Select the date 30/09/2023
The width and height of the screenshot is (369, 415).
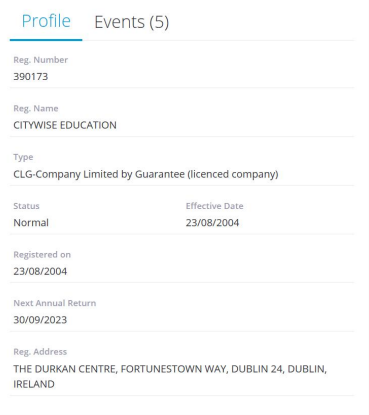[40, 320]
